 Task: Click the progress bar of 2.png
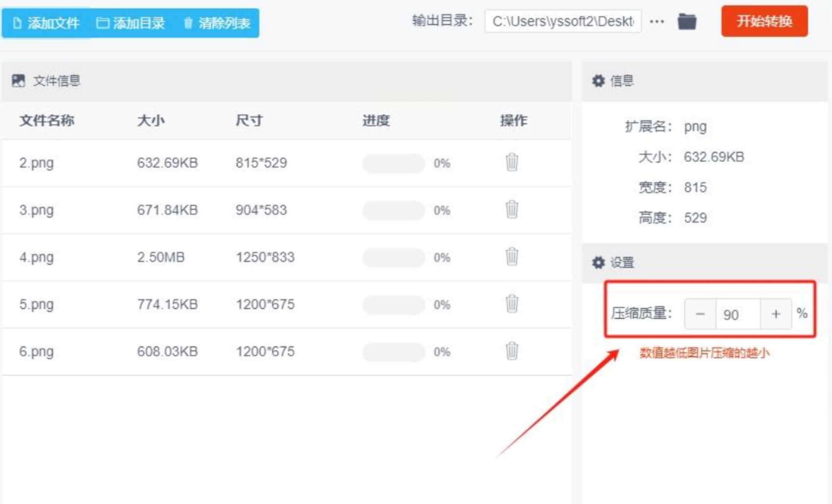coord(393,163)
